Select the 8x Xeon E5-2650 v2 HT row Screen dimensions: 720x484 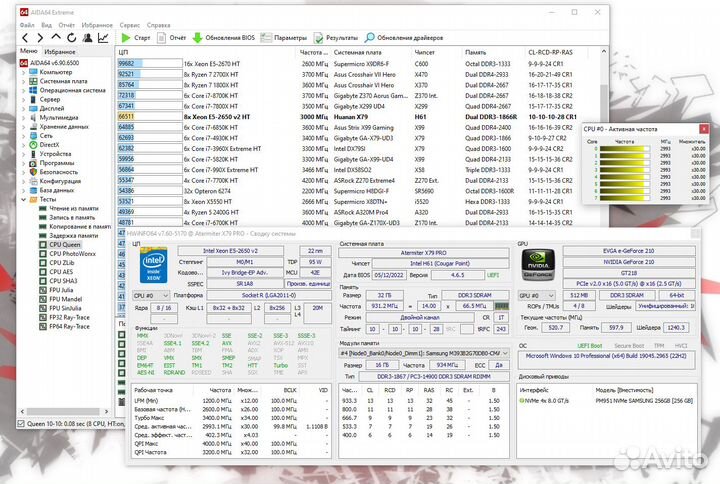(x=358, y=117)
